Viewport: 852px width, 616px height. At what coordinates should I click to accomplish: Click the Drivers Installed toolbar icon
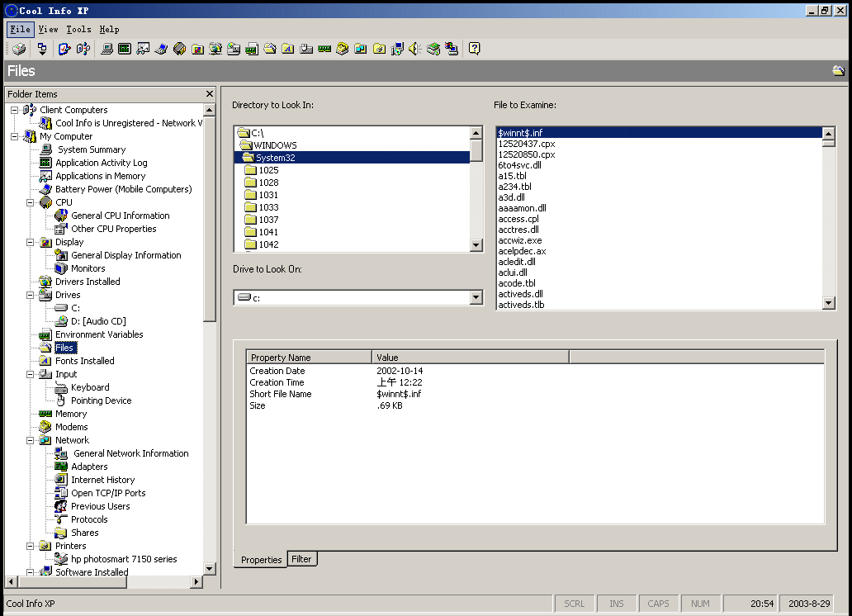[215, 49]
